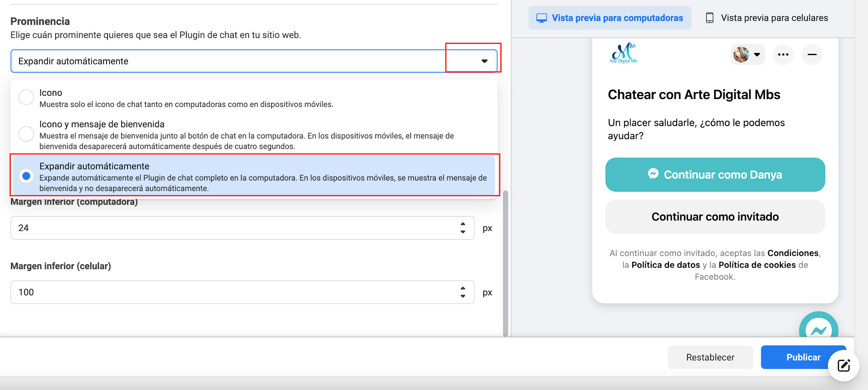Click the Arte Digital Mbs logo

[624, 53]
